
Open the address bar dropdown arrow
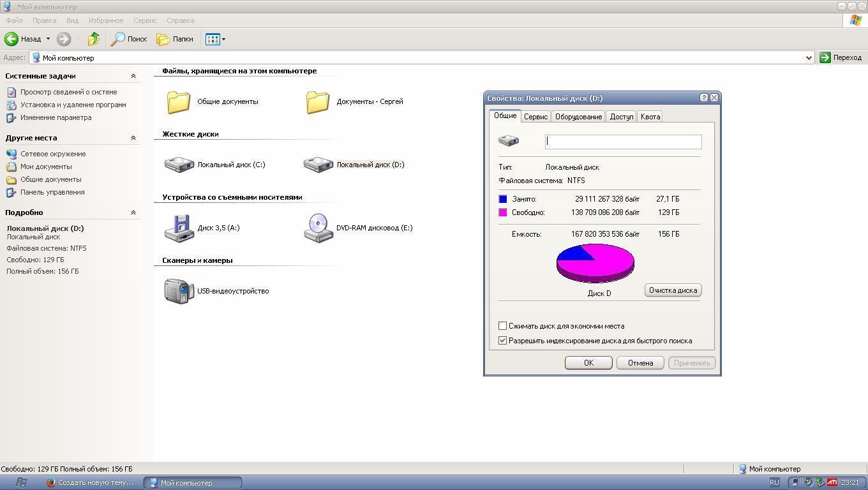coord(809,57)
